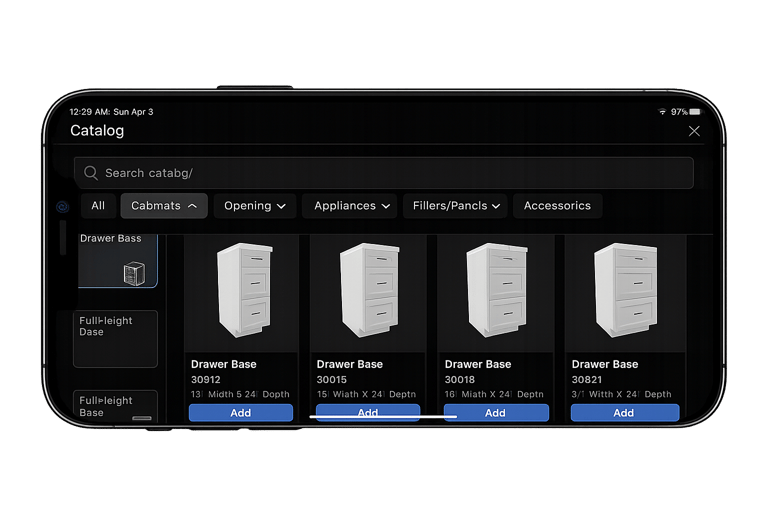
Task: Select the All filter tab
Action: pos(98,206)
